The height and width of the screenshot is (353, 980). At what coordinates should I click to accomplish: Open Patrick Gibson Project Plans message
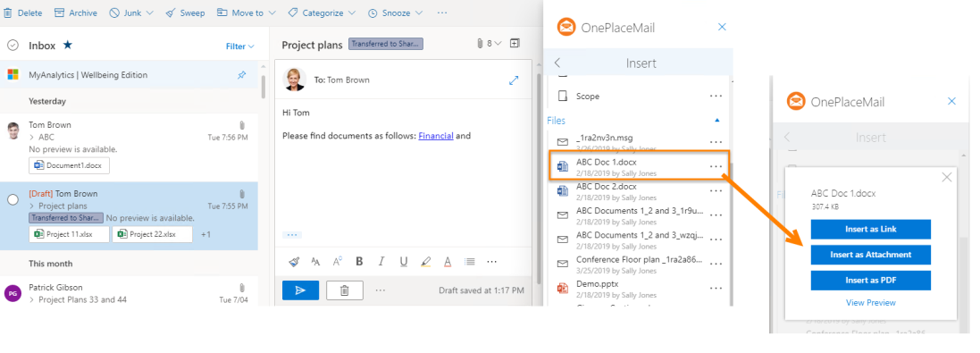(129, 293)
